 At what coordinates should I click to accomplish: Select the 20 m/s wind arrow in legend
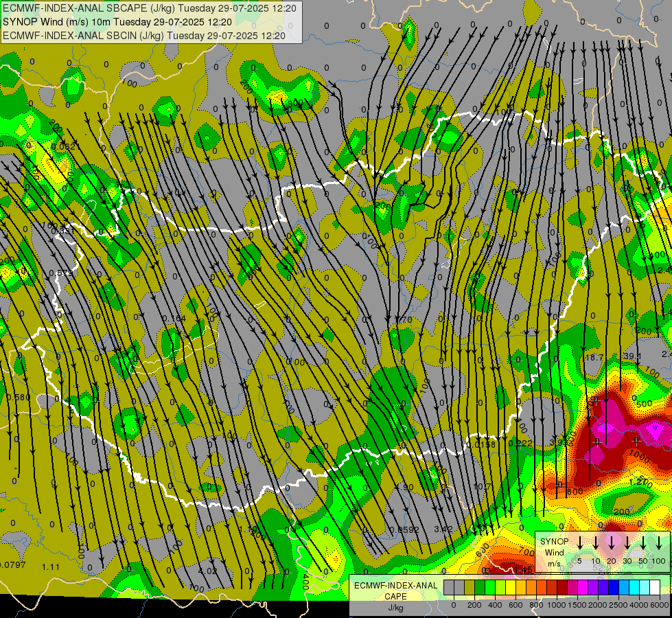click(x=612, y=543)
